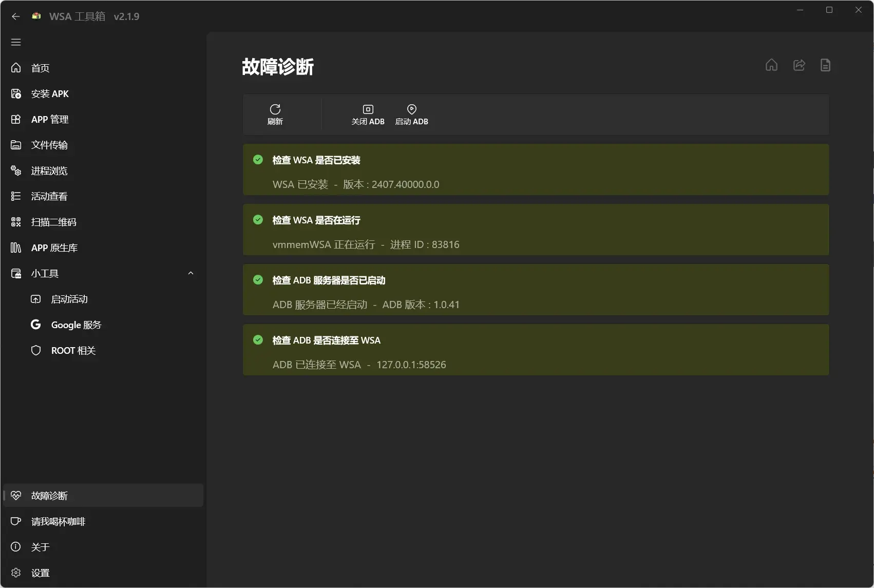This screenshot has width=874, height=588.
Task: Click the 请我喝杯咖啡 coffee cup icon
Action: tap(16, 521)
